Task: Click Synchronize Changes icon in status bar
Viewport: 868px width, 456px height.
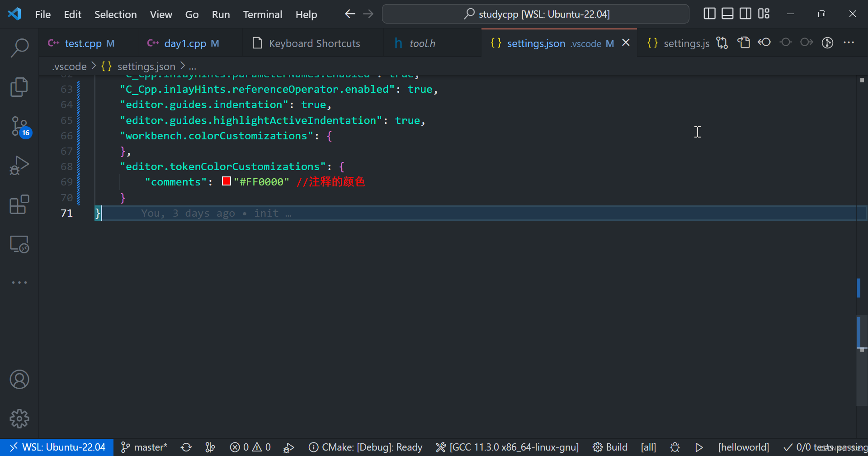Action: [186, 447]
